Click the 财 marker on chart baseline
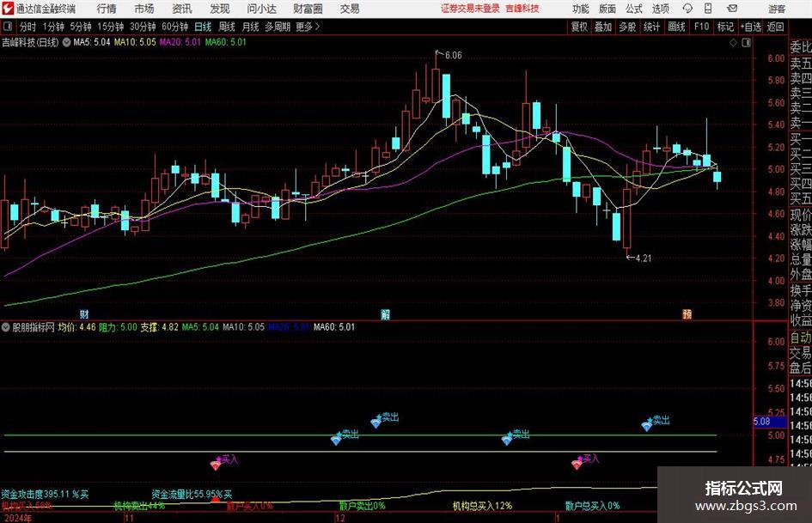 [84, 313]
